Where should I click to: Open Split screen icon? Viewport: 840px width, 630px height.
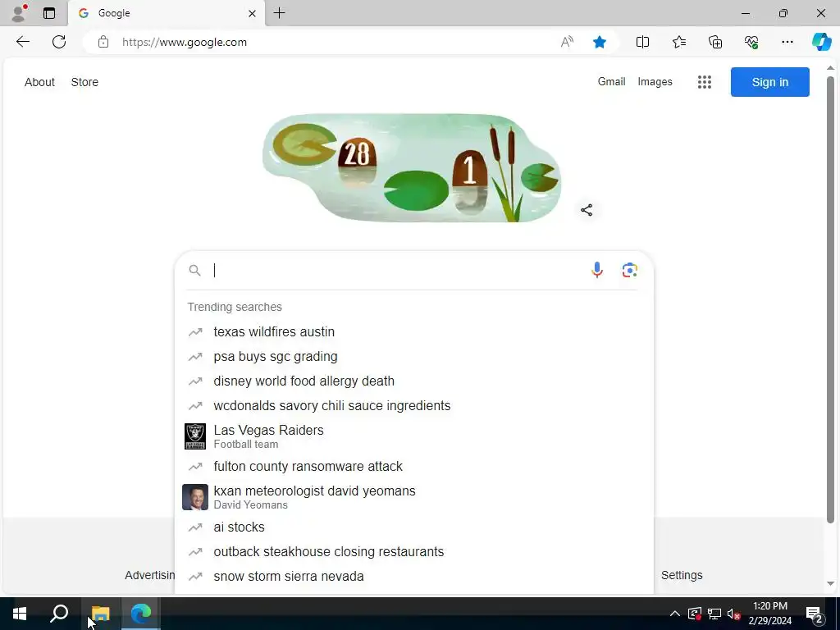tap(642, 42)
